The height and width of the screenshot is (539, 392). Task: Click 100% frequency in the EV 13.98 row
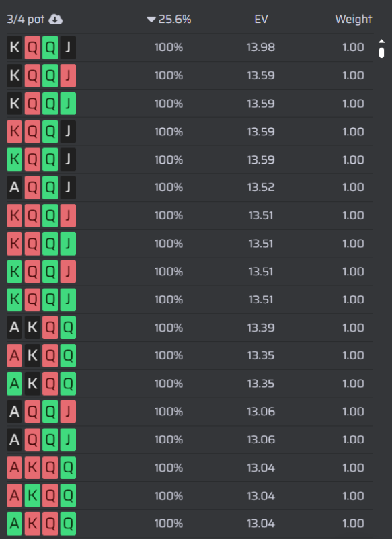click(x=168, y=47)
